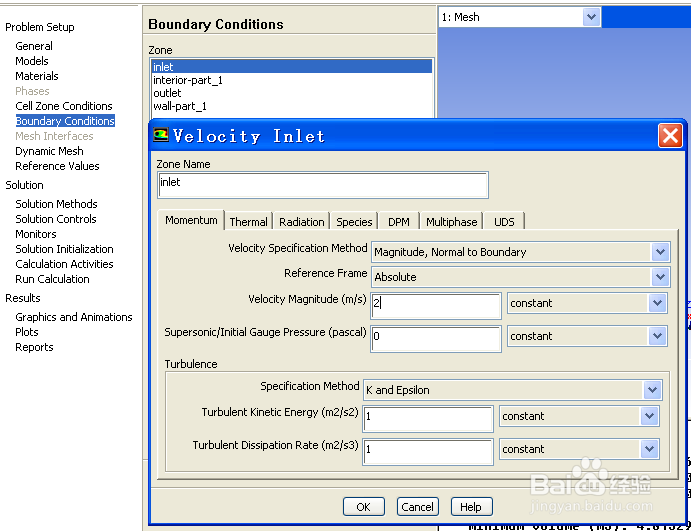Expand Turbulent Dissipation Rate constant dropdown
This screenshot has height=531, width=691.
tap(649, 449)
